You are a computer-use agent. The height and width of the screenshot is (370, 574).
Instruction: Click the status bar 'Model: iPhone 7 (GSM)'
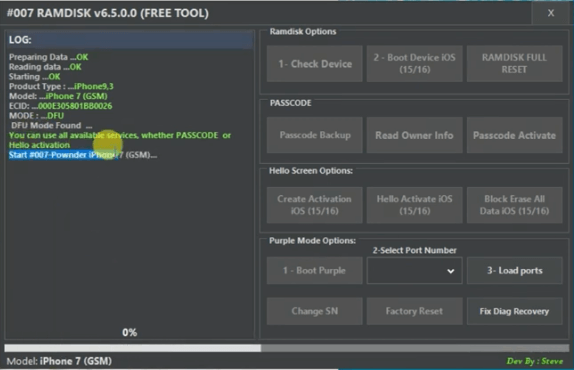[59, 361]
